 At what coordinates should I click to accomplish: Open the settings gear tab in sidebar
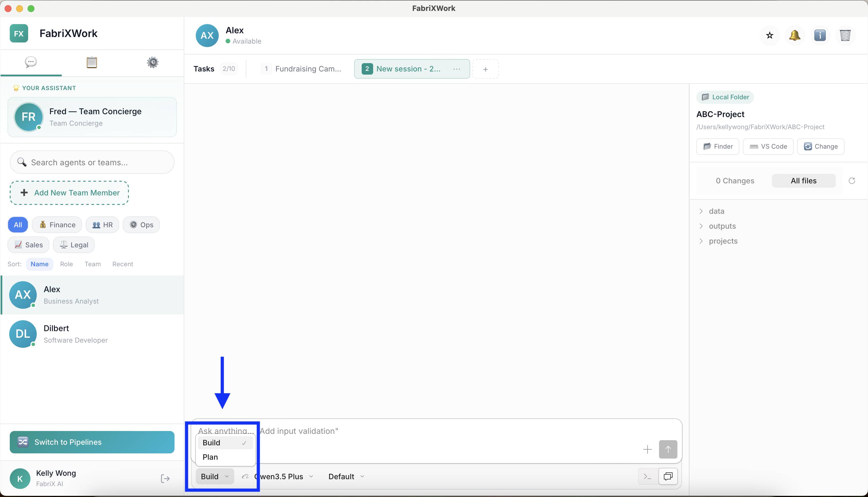point(153,63)
